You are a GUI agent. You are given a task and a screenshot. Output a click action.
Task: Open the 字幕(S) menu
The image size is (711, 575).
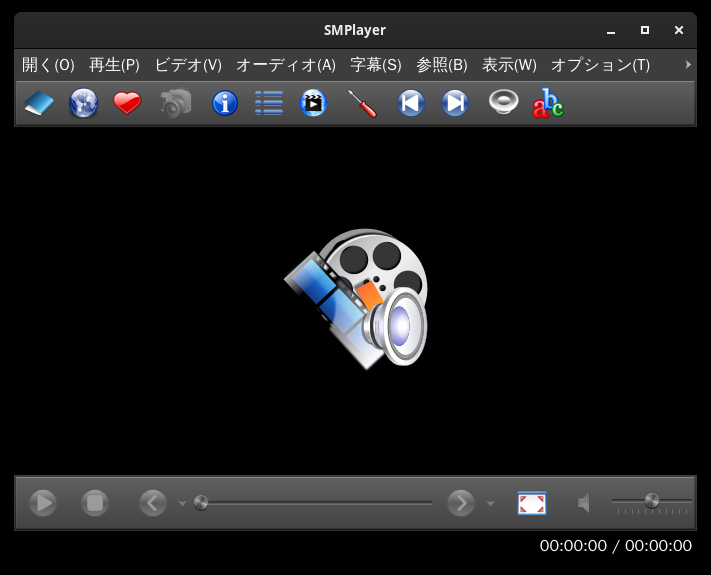(x=376, y=65)
